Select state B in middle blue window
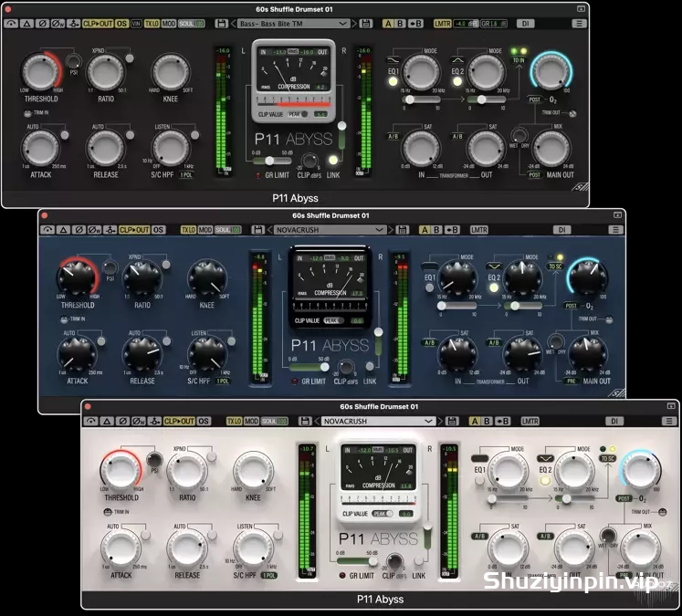Image resolution: width=682 pixels, height=616 pixels. (436, 230)
